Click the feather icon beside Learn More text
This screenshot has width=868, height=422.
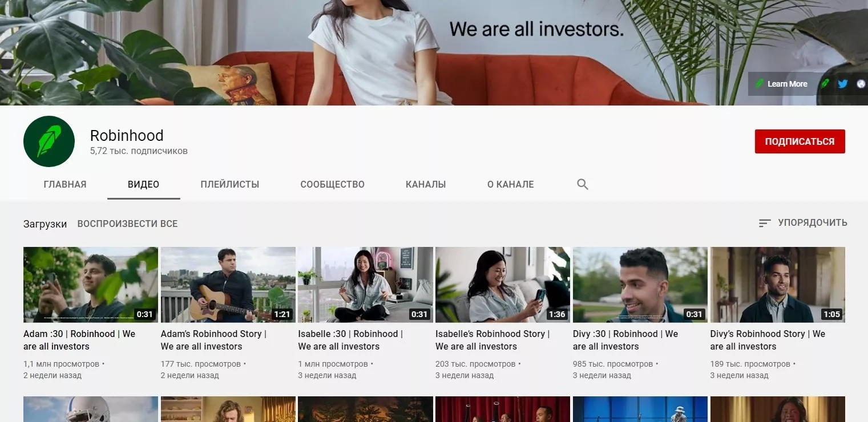(x=760, y=84)
